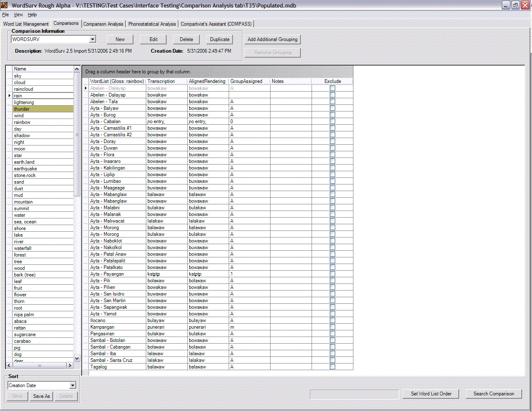
Task: Switch to Word List Management tab
Action: 26,24
